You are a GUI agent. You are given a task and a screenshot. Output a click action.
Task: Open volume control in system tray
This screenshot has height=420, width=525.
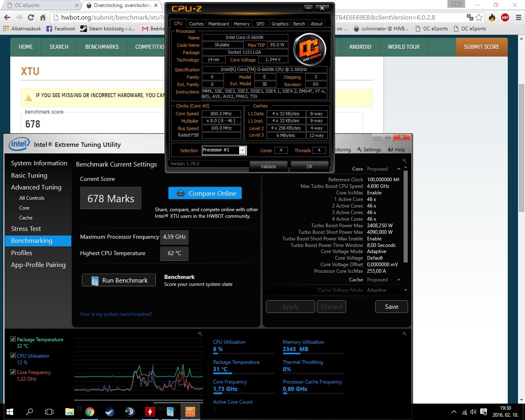pyautogui.click(x=473, y=412)
